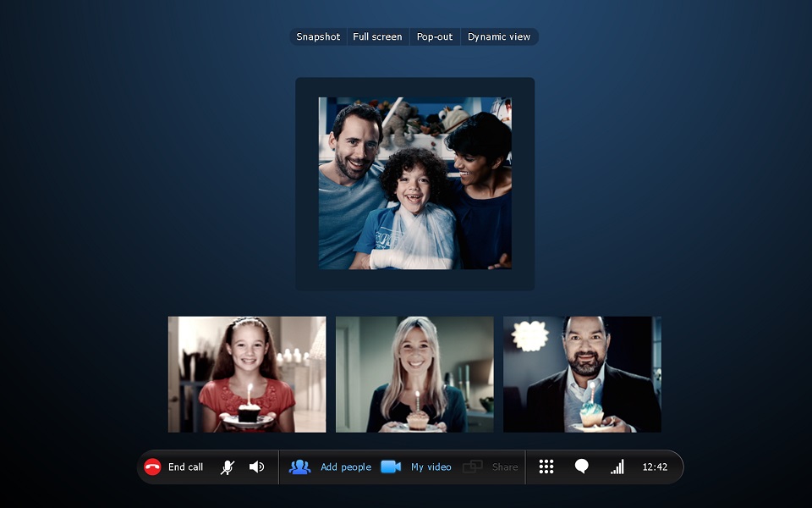
Task: Switch to Full screen mode
Action: (x=377, y=36)
